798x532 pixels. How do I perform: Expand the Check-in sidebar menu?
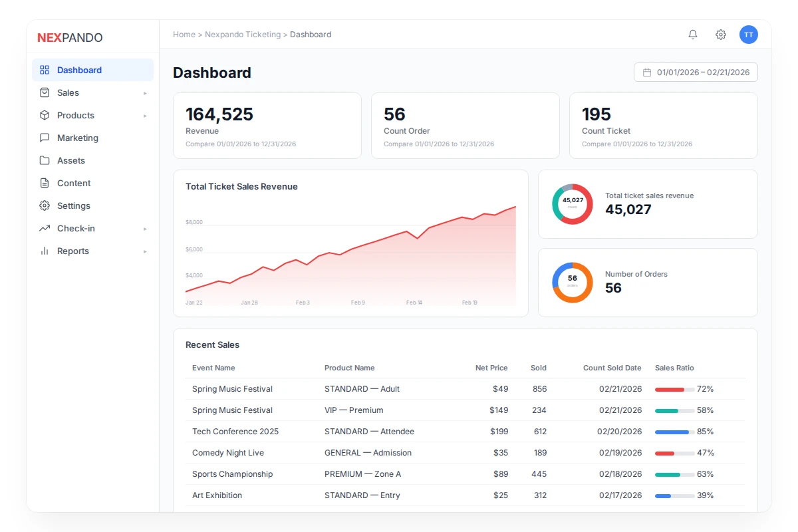[x=145, y=228]
